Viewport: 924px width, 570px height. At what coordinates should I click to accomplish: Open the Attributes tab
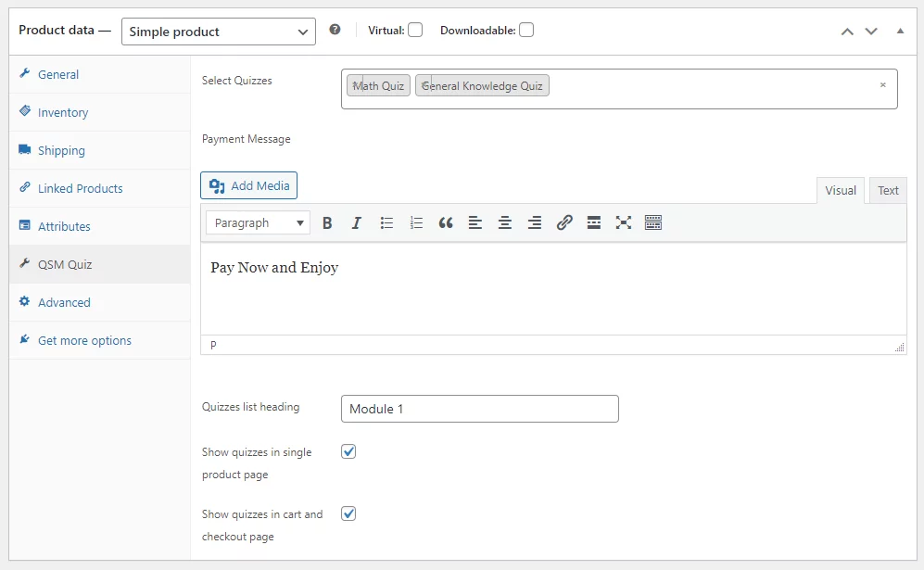(99, 226)
